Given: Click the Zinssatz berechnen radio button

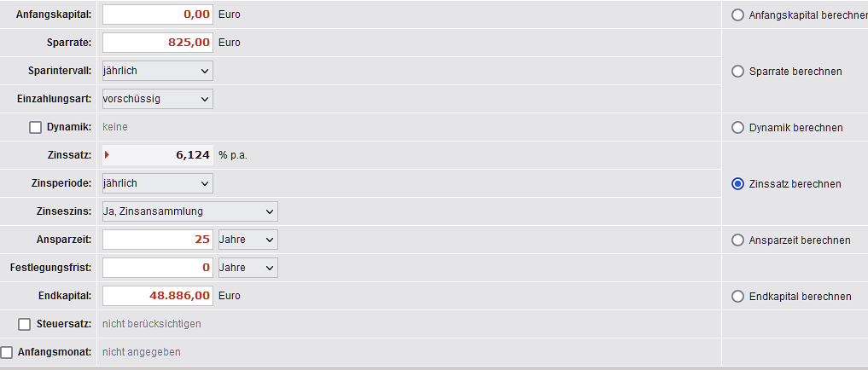Looking at the screenshot, I should [738, 184].
